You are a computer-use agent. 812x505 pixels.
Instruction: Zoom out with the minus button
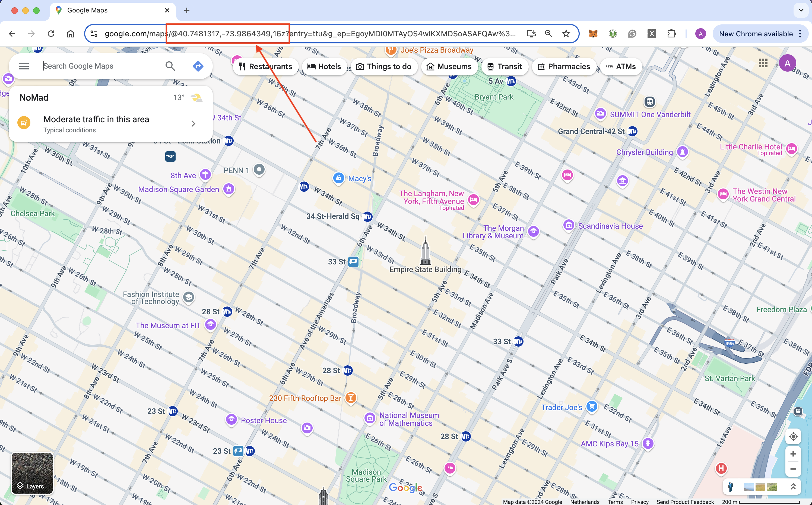(793, 469)
